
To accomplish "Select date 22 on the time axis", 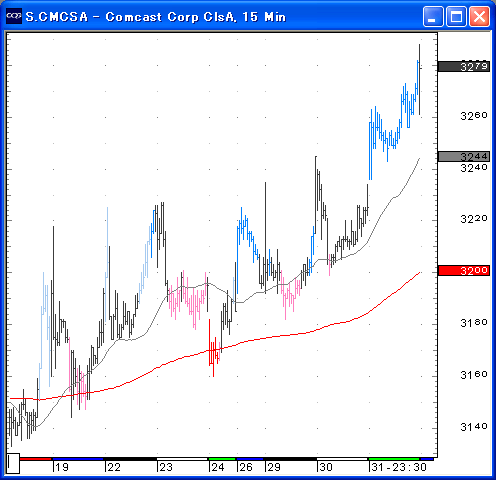I will pos(114,467).
